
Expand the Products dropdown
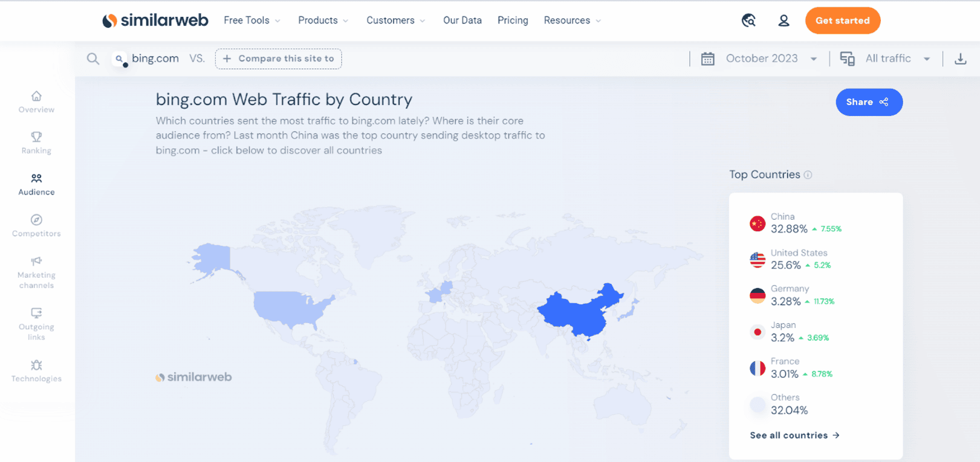tap(323, 21)
